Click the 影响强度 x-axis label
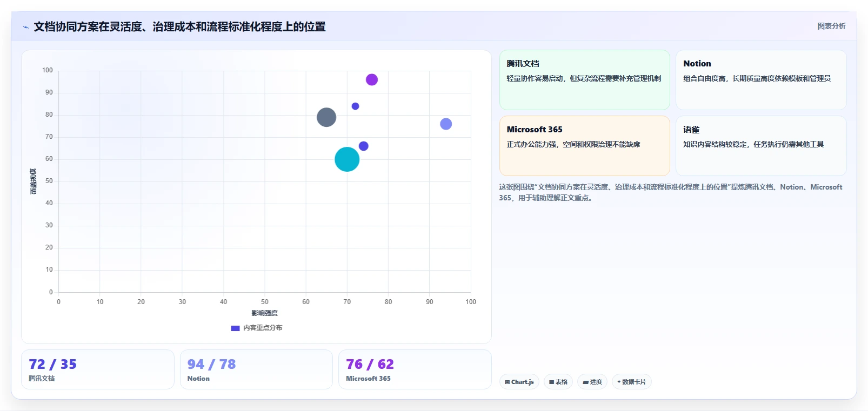 [264, 313]
